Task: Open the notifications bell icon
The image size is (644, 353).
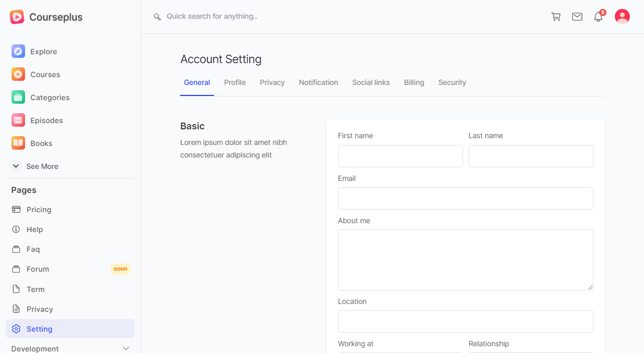Action: tap(598, 17)
